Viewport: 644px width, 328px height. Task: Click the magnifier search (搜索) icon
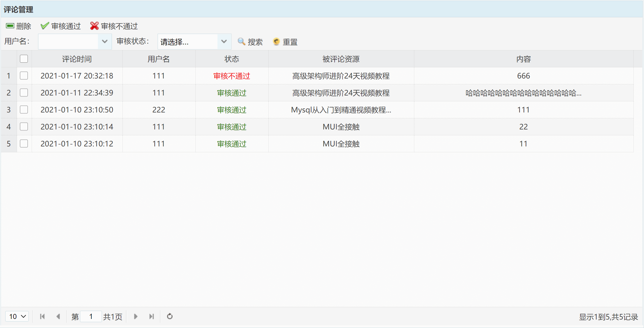pos(241,42)
